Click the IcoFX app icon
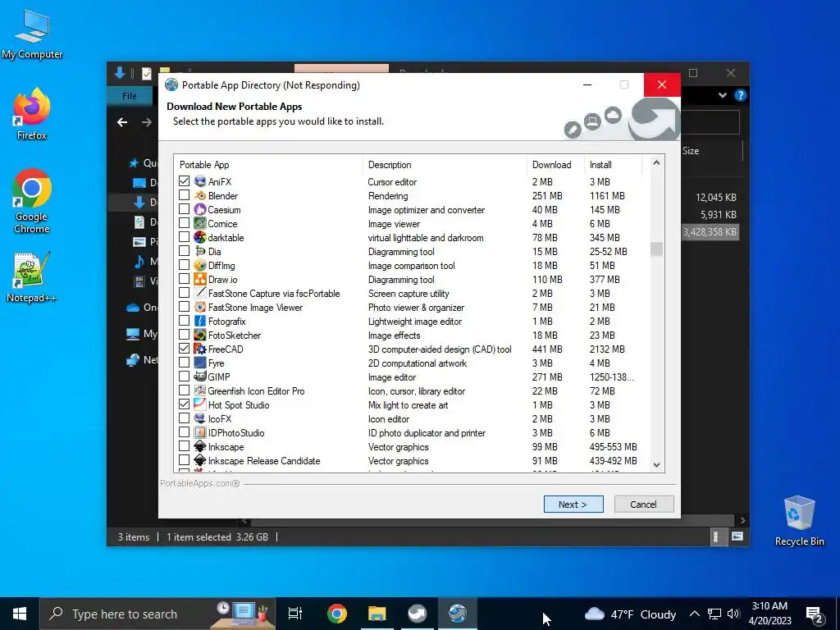 tap(200, 418)
